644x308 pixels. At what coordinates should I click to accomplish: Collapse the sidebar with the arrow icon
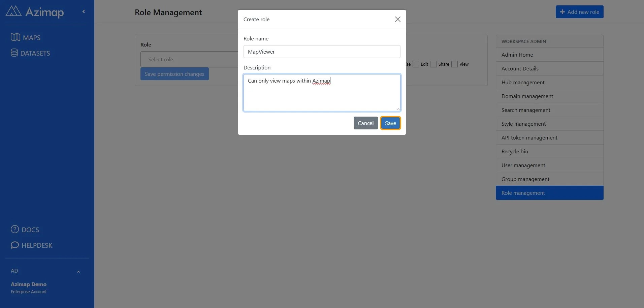point(84,11)
